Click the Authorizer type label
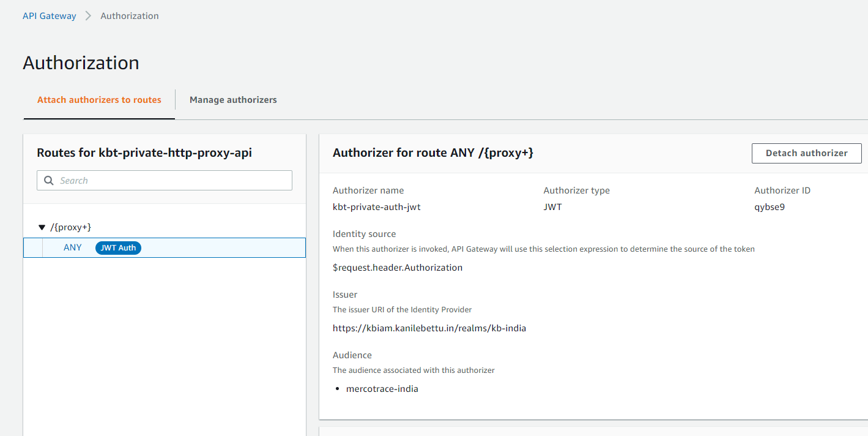The height and width of the screenshot is (436, 868). [x=577, y=190]
